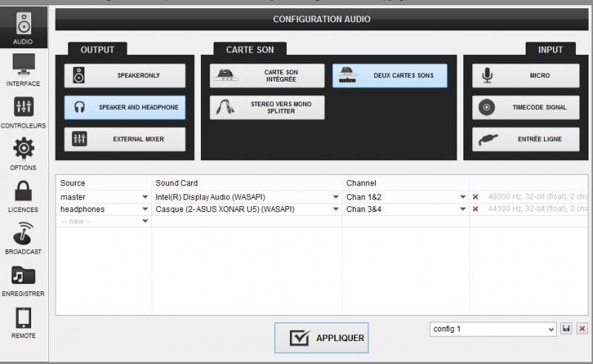
Task: Choose Carte Son Intégrée sound card
Action: click(267, 76)
